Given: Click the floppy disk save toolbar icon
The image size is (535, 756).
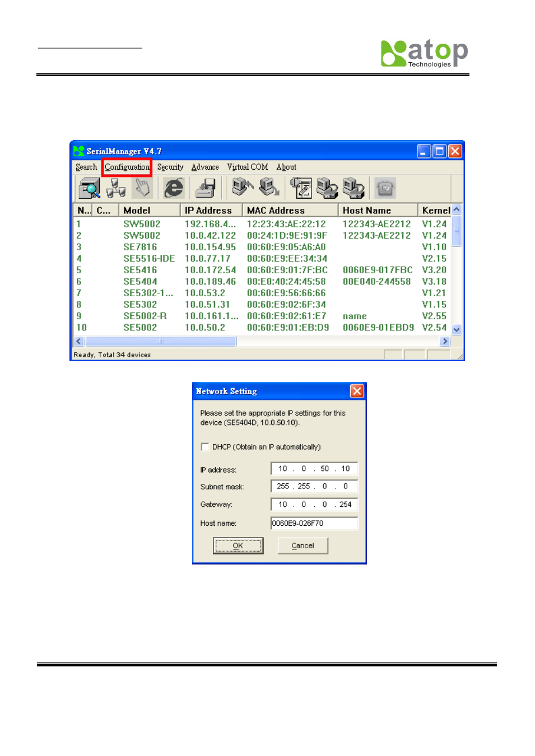Looking at the screenshot, I should click(206, 188).
